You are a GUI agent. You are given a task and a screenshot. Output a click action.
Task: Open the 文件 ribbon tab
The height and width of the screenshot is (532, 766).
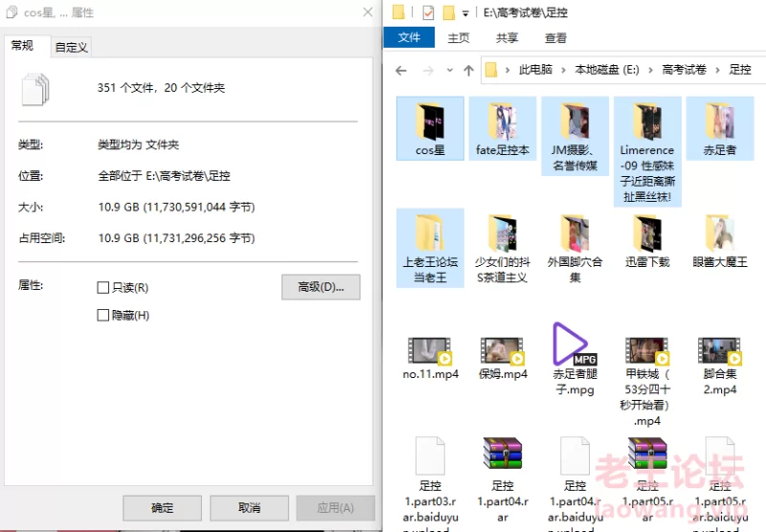pos(409,37)
